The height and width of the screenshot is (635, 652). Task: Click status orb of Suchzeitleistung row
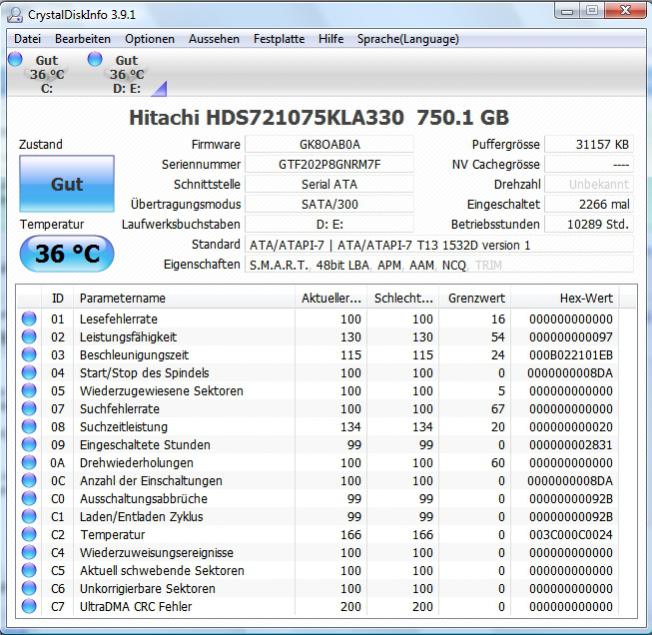pyautogui.click(x=29, y=426)
